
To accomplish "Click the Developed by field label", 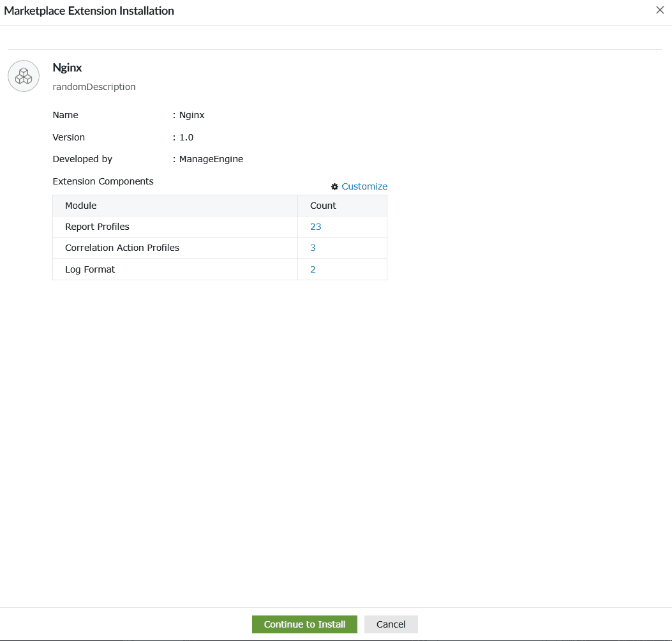I will [82, 159].
